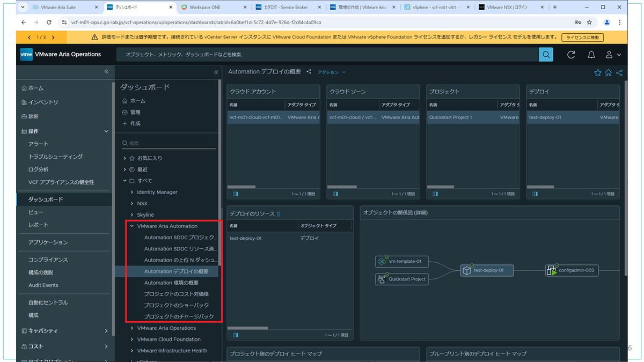Open プロジェクトのコスト対価格 dashboard
The width and height of the screenshot is (644, 362).
pyautogui.click(x=176, y=294)
